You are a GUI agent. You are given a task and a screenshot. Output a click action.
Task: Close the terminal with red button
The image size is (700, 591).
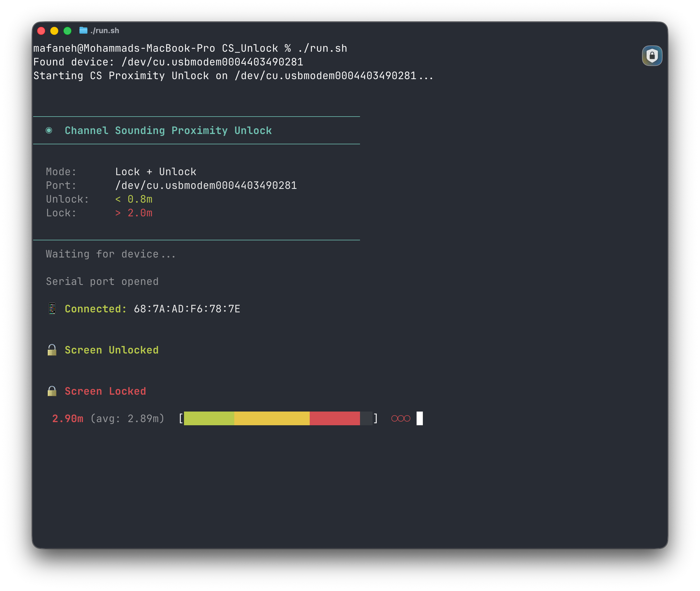tap(41, 31)
